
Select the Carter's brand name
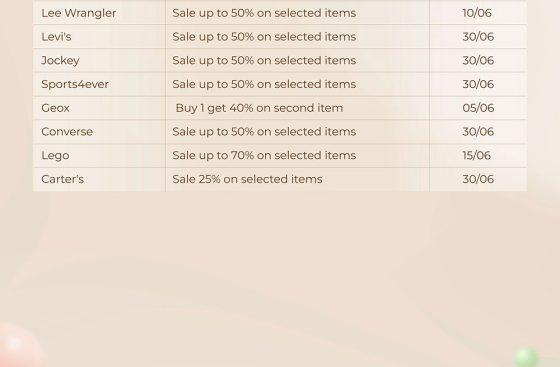click(62, 179)
